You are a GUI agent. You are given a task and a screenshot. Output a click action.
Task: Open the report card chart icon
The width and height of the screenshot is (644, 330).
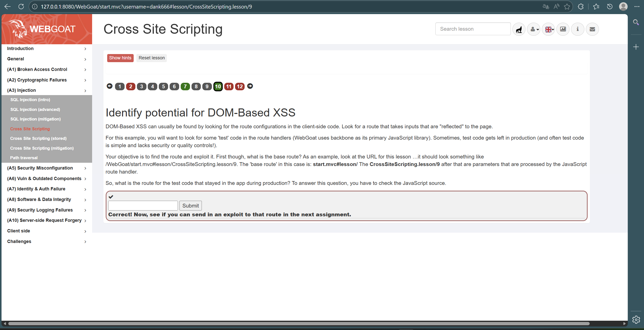click(x=563, y=29)
